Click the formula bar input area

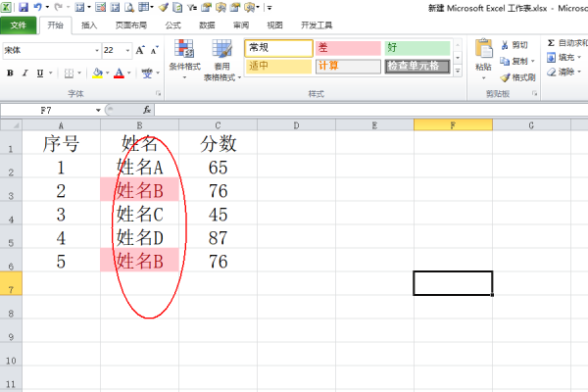371,110
